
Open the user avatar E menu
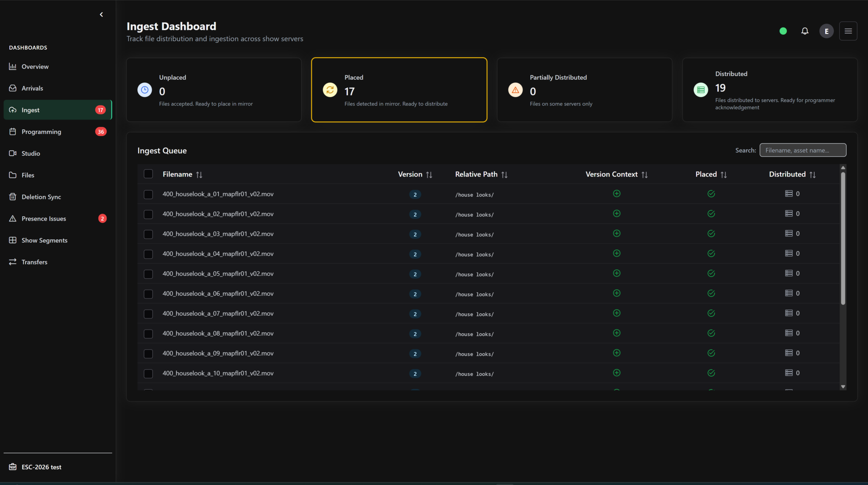827,31
